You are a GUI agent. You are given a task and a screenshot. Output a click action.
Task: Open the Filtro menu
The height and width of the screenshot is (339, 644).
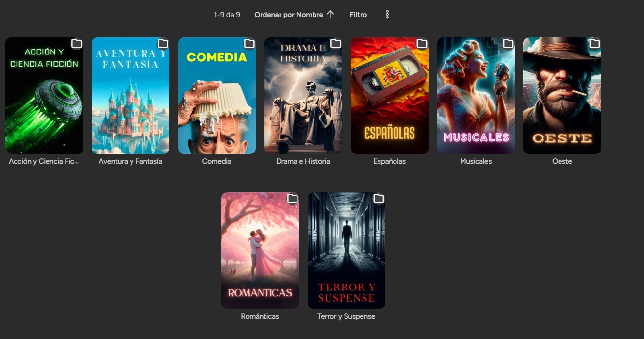click(x=358, y=15)
